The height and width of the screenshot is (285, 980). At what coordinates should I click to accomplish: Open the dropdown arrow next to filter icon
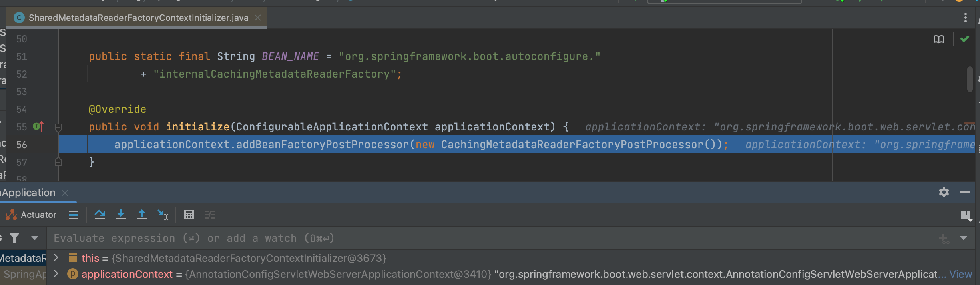point(35,238)
